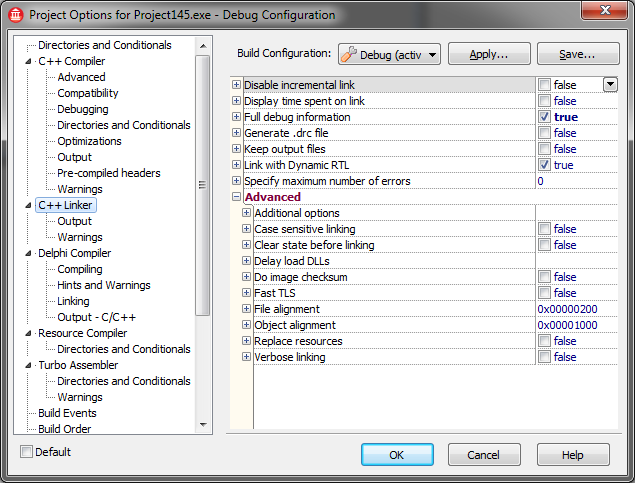The width and height of the screenshot is (635, 483).
Task: Uncheck the Full debug information checkbox
Action: (x=544, y=117)
